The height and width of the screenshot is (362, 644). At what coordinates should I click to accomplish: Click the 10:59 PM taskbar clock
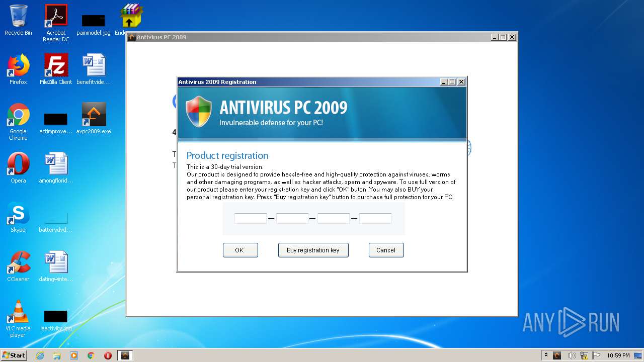(x=618, y=355)
